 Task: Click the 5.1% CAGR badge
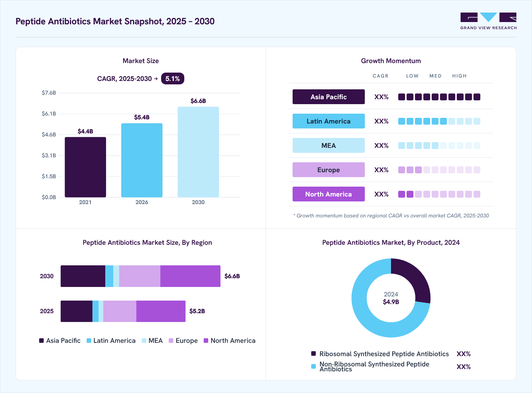173,79
